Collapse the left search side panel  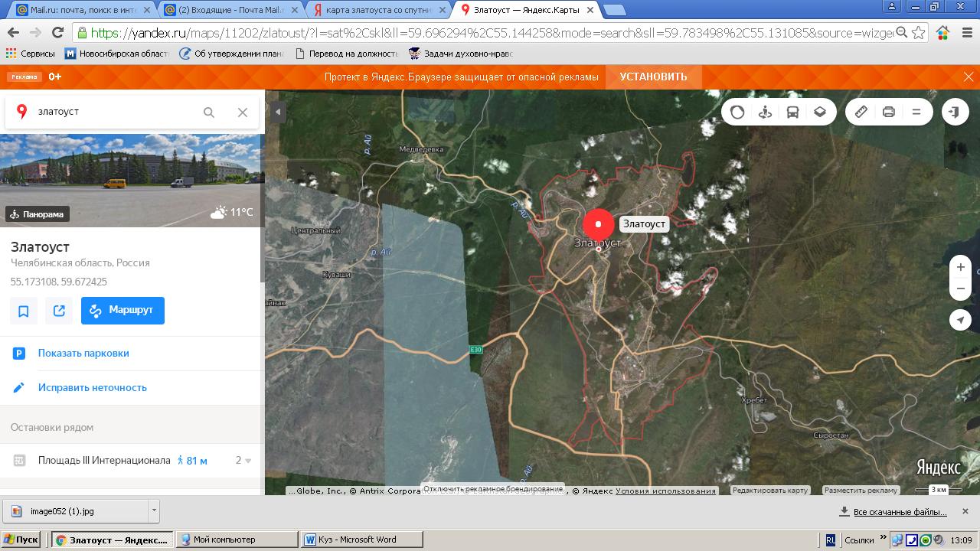coord(278,112)
